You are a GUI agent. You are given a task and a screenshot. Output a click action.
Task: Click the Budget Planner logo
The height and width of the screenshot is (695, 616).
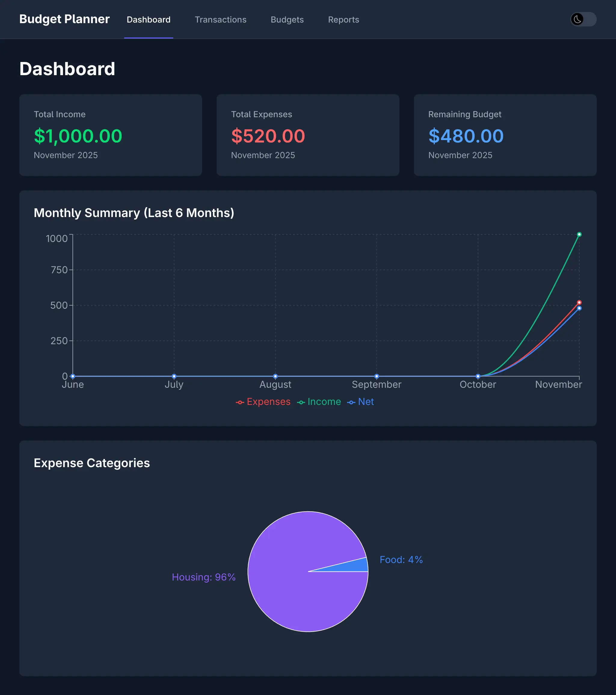point(64,19)
